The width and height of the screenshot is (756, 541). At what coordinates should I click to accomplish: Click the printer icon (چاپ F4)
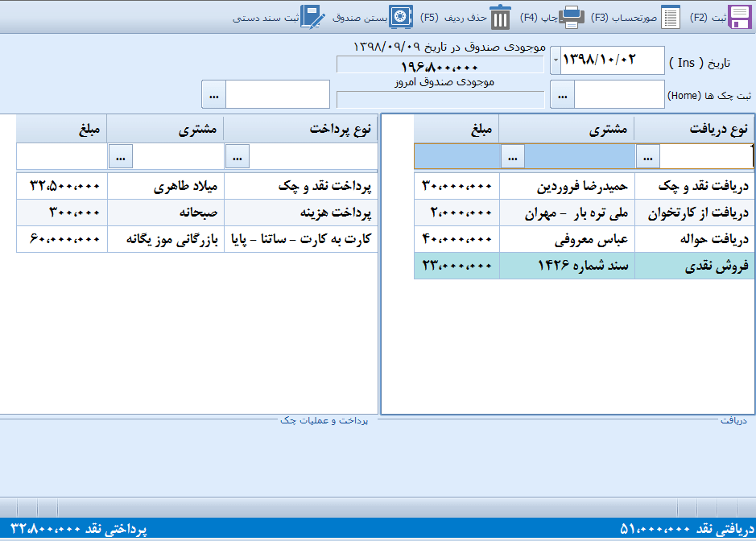(x=572, y=17)
